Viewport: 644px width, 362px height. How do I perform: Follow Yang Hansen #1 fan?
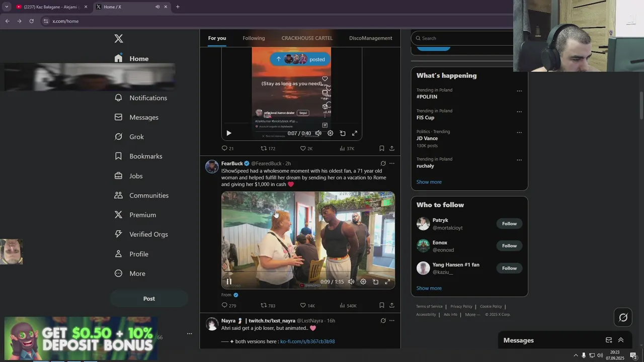tap(509, 268)
